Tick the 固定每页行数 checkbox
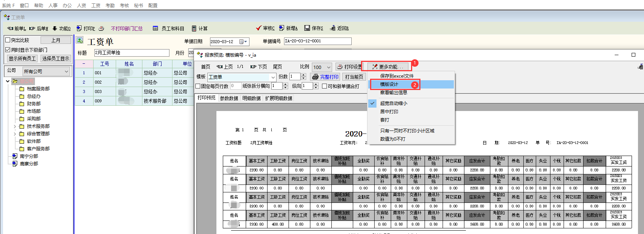 click(x=198, y=86)
